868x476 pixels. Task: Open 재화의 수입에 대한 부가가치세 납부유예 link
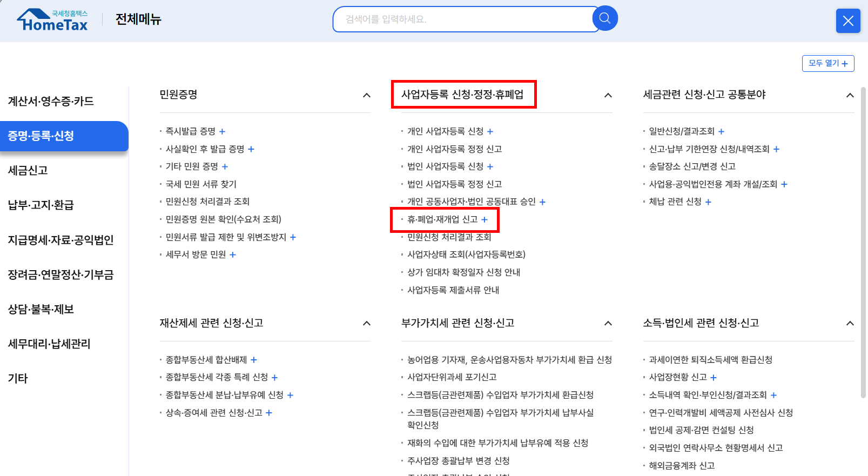(x=497, y=443)
